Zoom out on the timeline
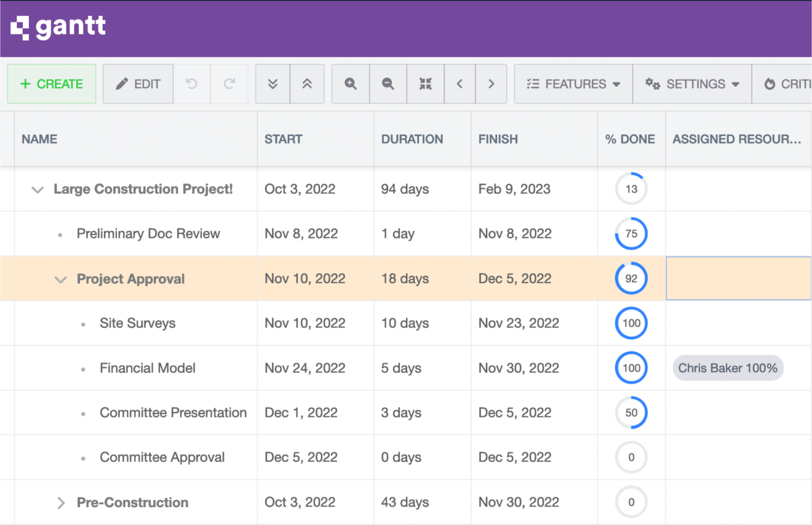Viewport: 812px width, 525px height. (x=388, y=84)
